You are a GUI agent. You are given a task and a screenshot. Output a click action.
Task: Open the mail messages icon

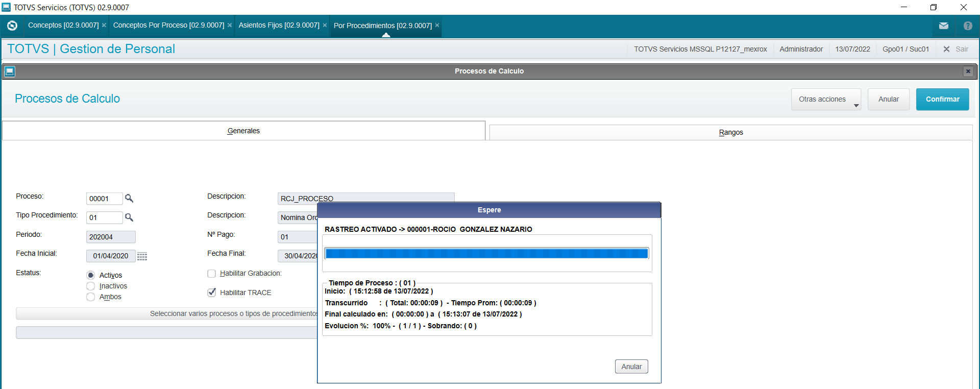pyautogui.click(x=944, y=26)
